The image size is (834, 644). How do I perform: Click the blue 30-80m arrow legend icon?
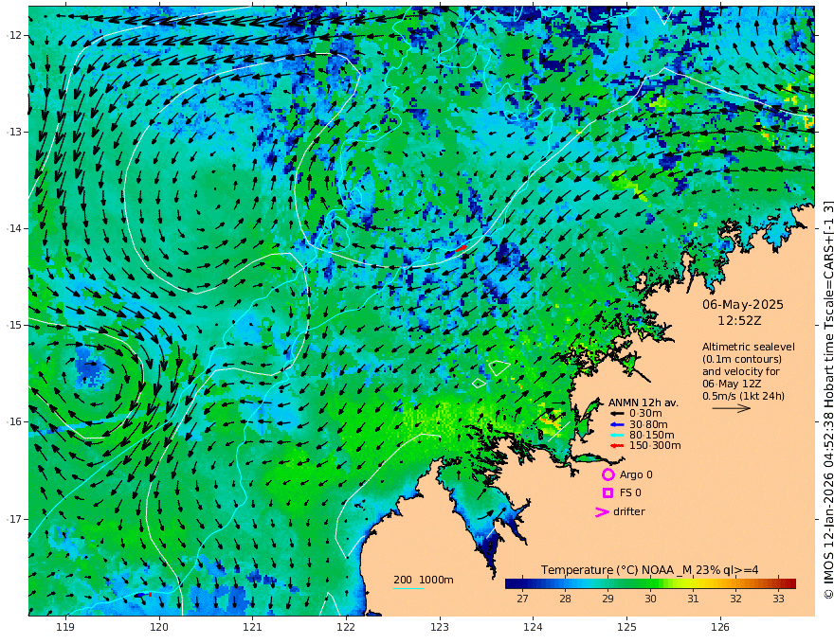pyautogui.click(x=617, y=424)
